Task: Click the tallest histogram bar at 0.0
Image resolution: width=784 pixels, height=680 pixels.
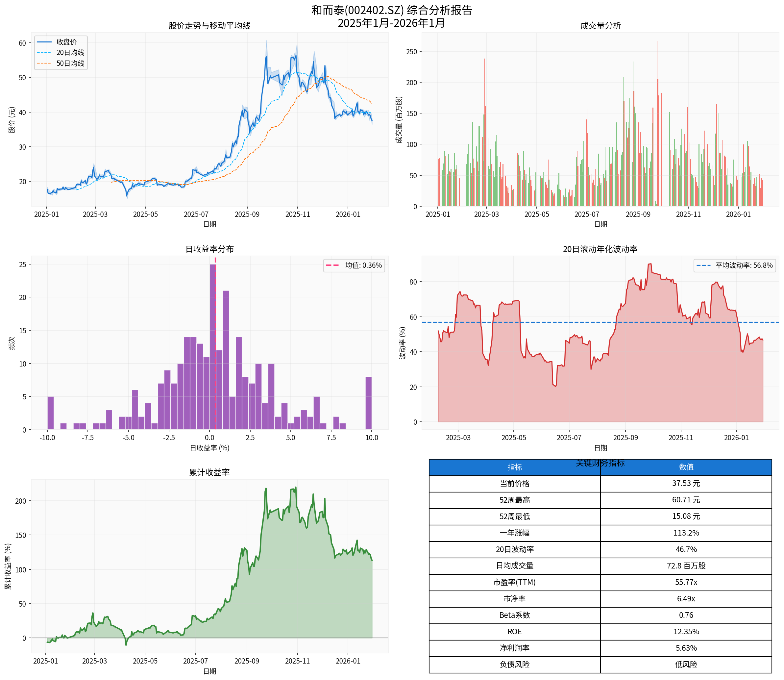Action: 213,347
